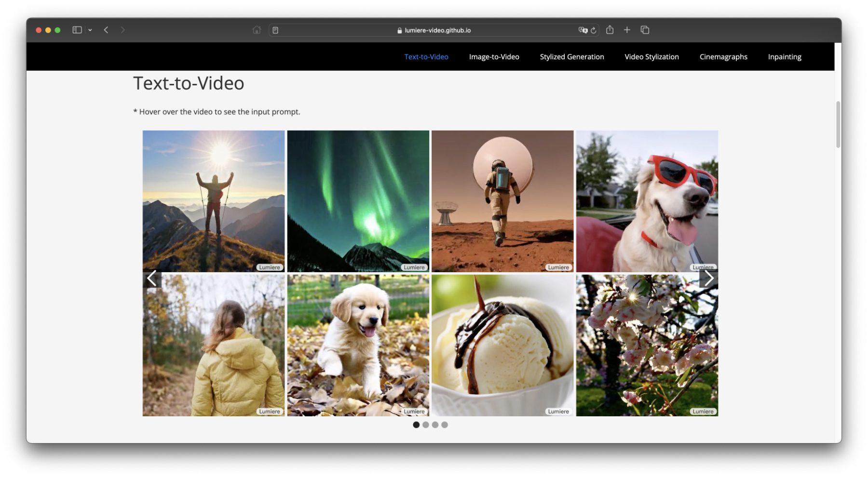Click the home icon in toolbar
The height and width of the screenshot is (478, 868).
(x=257, y=30)
